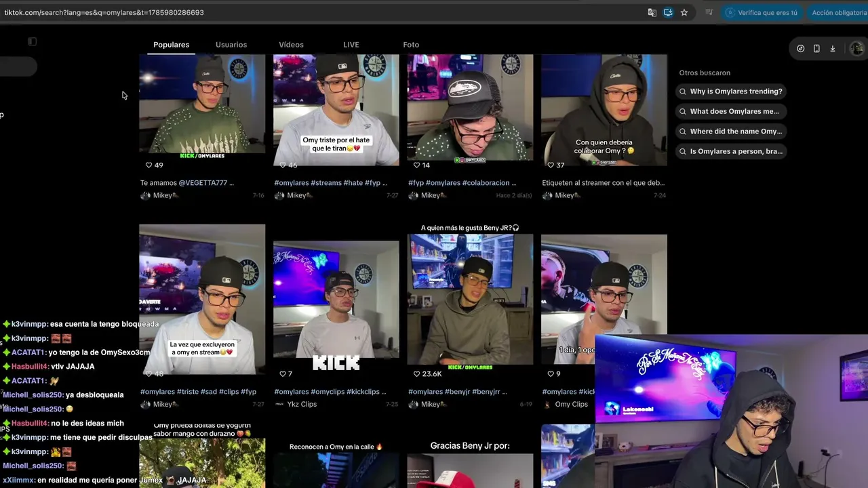The image size is (868, 488).
Task: Select the Foto tab
Action: coord(411,45)
